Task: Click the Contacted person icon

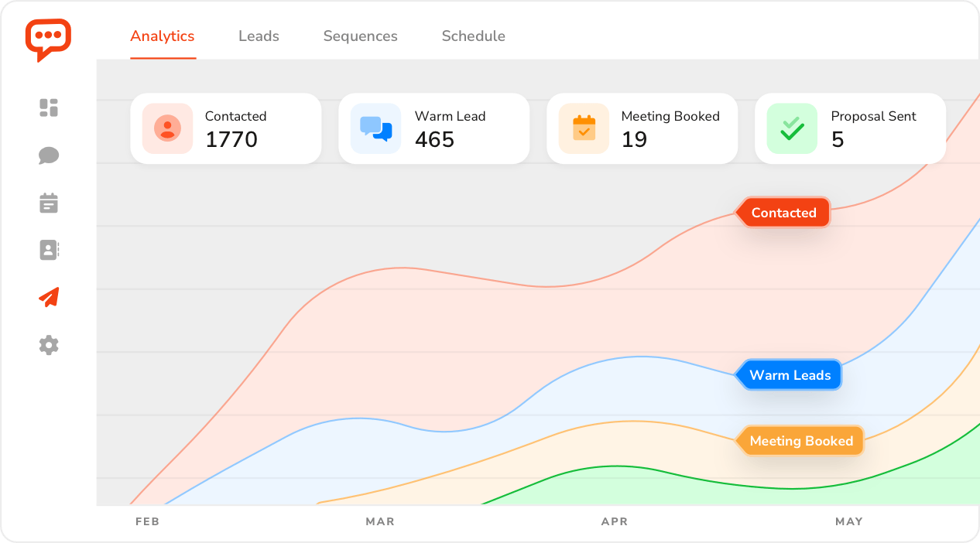Action: (167, 128)
